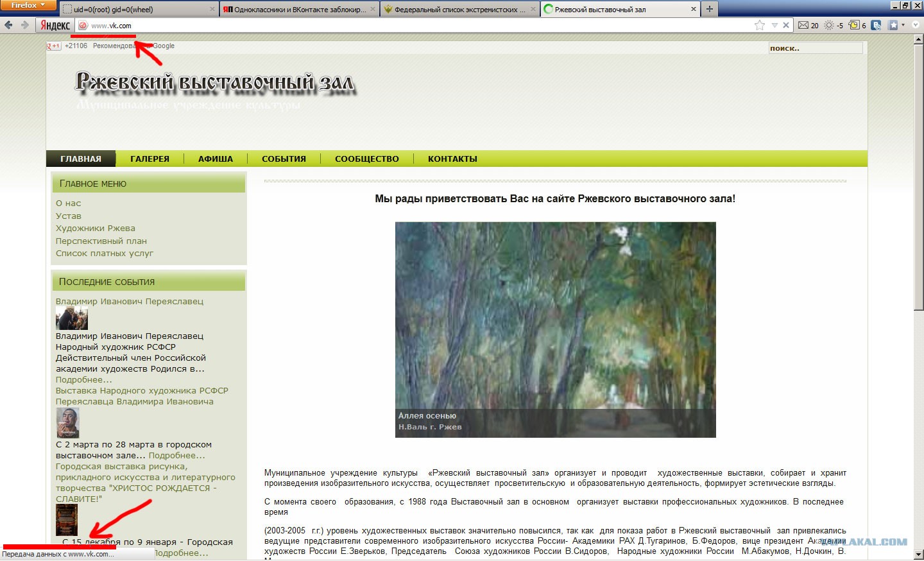This screenshot has width=924, height=561.
Task: Click the поиск.. search field
Action: point(816,48)
